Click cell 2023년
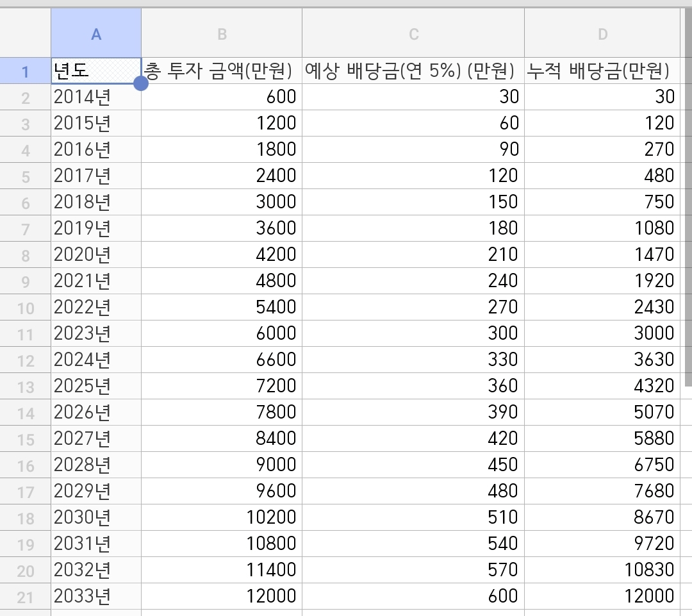Image resolution: width=692 pixels, height=616 pixels. (96, 333)
